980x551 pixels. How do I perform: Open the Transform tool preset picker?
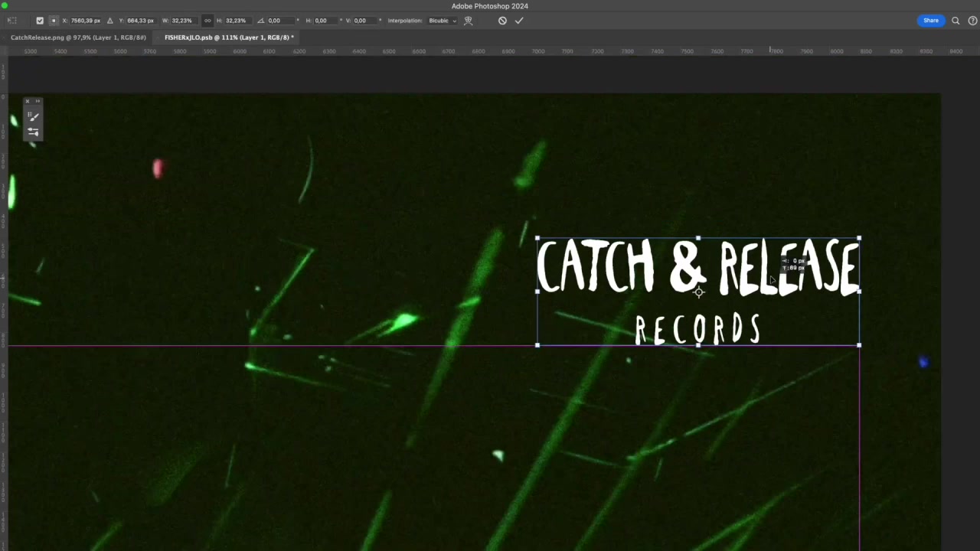coord(12,21)
